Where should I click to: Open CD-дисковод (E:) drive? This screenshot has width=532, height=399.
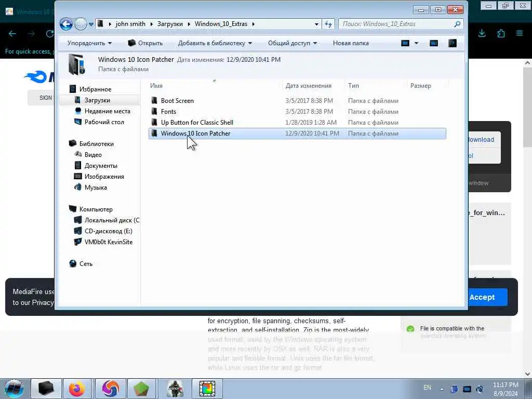pos(108,231)
